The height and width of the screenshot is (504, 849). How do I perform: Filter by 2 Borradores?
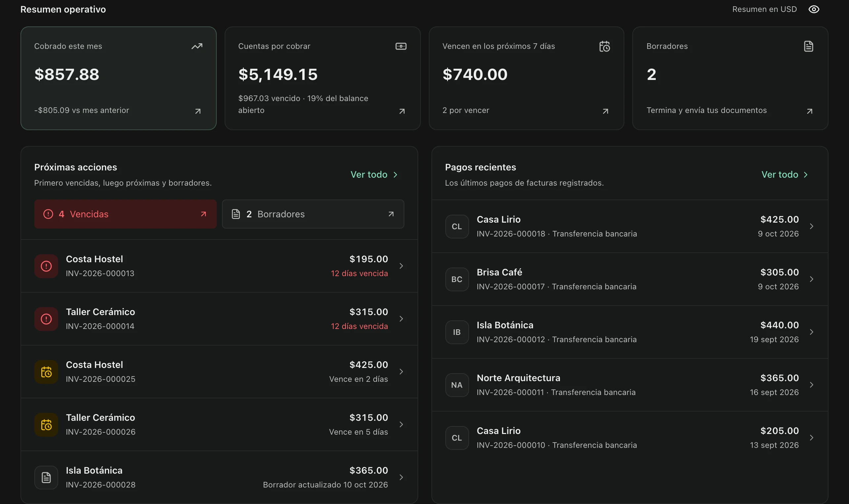tap(313, 214)
